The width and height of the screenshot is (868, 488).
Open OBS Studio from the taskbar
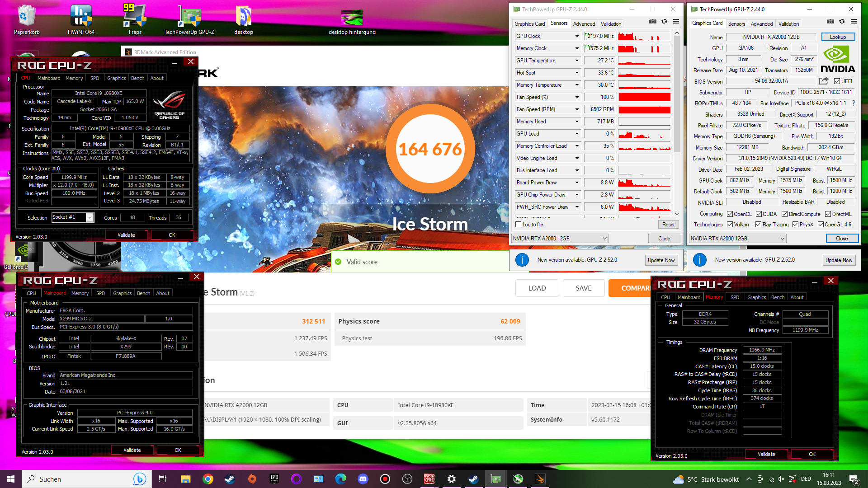tap(407, 479)
